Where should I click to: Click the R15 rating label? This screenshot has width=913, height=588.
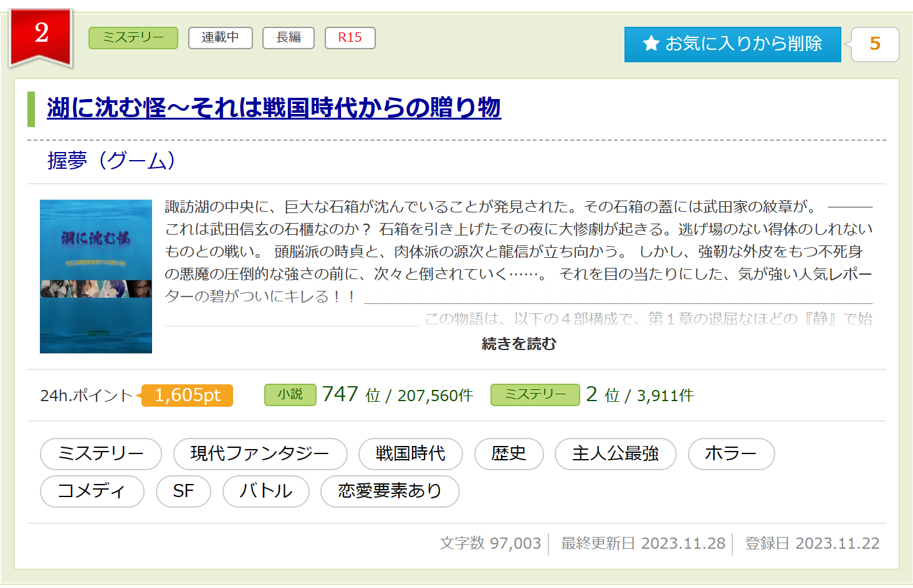pyautogui.click(x=350, y=38)
